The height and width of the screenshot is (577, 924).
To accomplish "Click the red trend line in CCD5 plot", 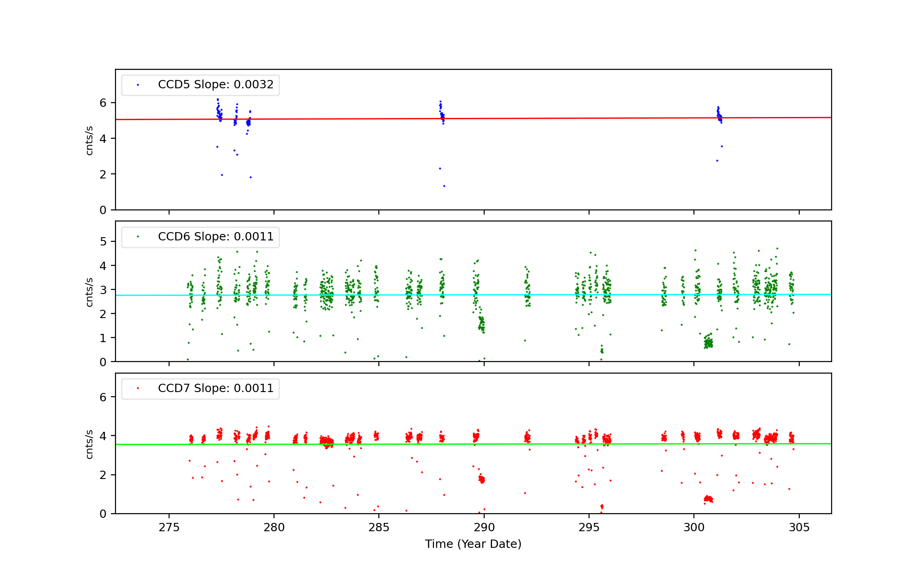I will (x=554, y=118).
